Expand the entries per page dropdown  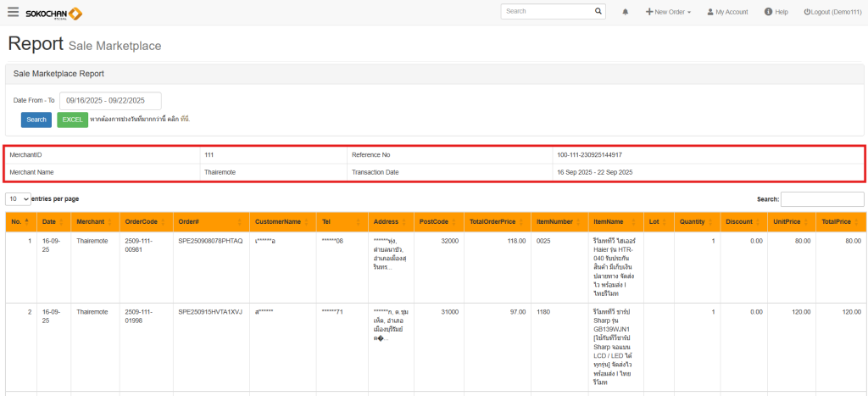tap(19, 198)
